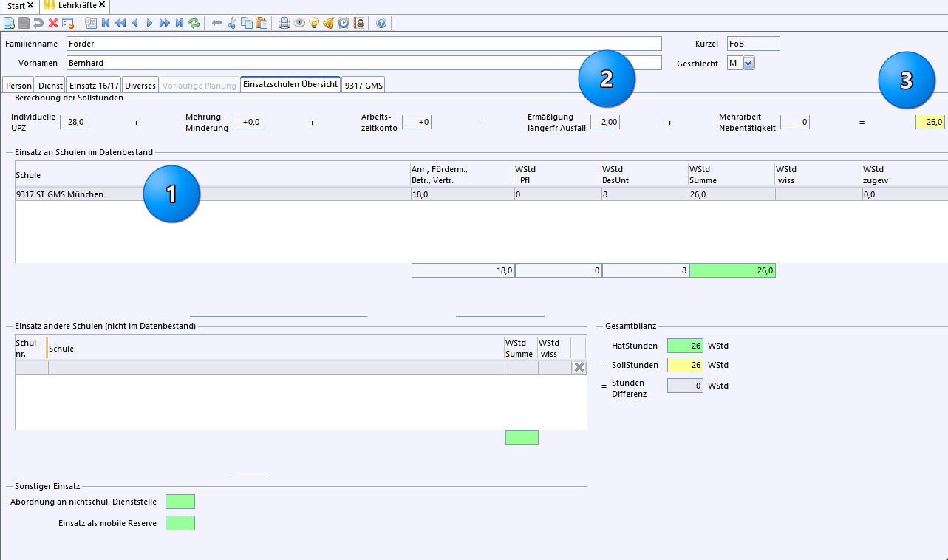Click the light bulb icon
The width and height of the screenshot is (948, 560).
coord(314,23)
